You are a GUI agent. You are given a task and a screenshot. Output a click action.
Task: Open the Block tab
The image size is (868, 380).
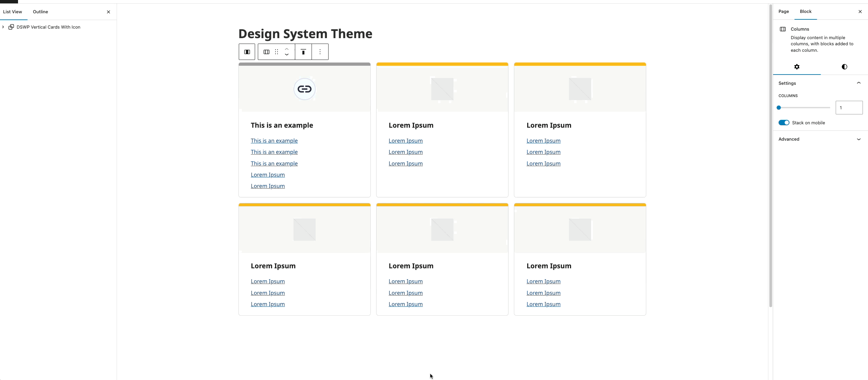806,12
